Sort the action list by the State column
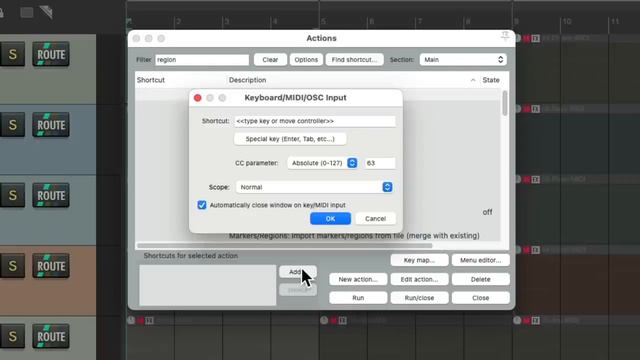Viewport: 640px width, 360px height. pyautogui.click(x=491, y=80)
